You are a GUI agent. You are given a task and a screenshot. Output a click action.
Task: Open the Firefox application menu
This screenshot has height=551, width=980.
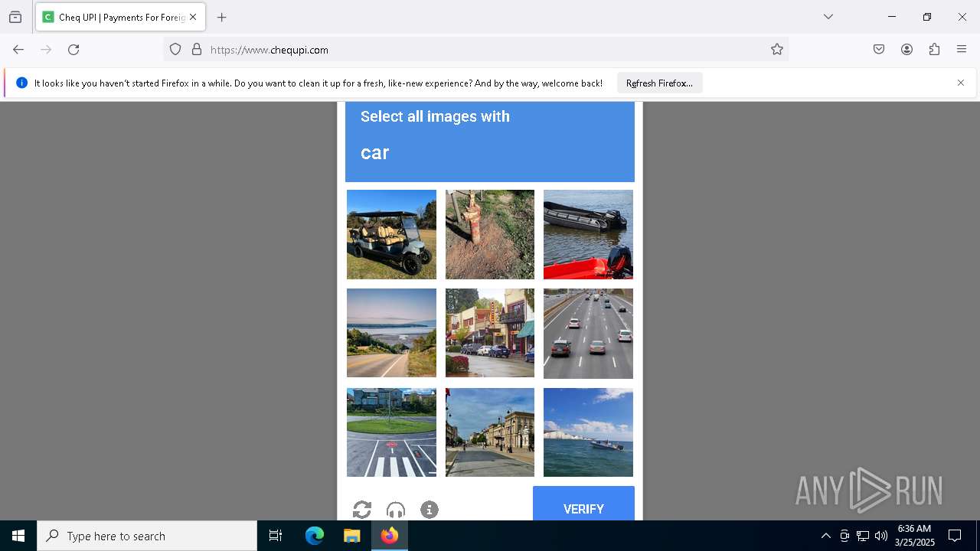point(962,50)
